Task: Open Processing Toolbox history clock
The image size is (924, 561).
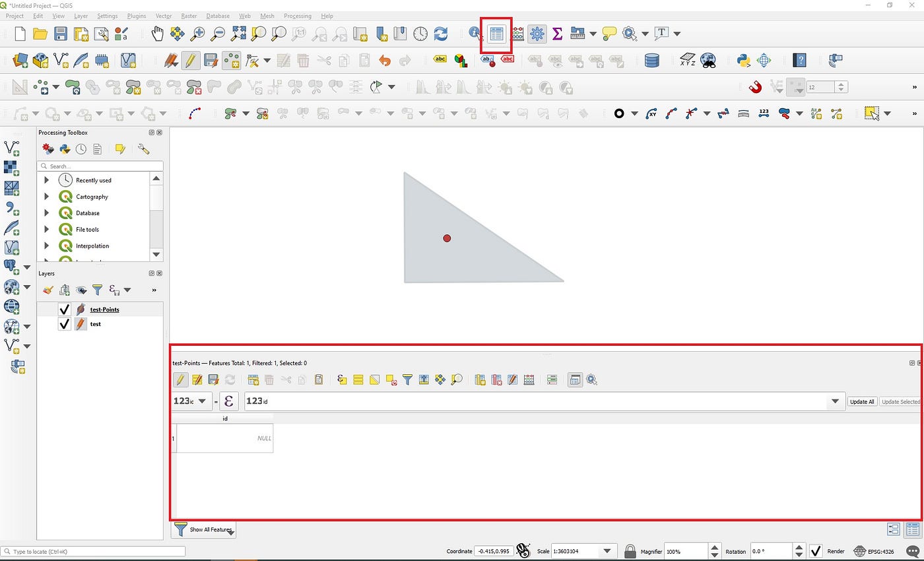Action: tap(81, 149)
